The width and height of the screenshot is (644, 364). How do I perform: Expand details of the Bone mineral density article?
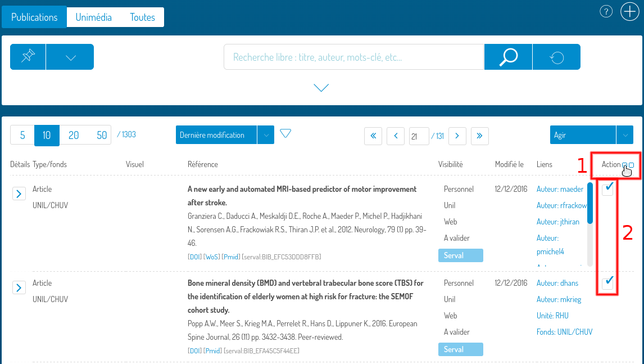(x=19, y=287)
